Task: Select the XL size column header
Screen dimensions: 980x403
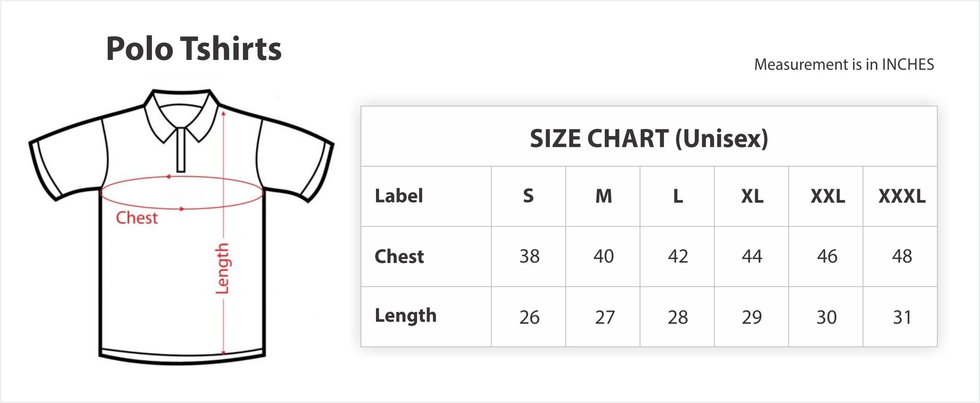Action: 752,196
